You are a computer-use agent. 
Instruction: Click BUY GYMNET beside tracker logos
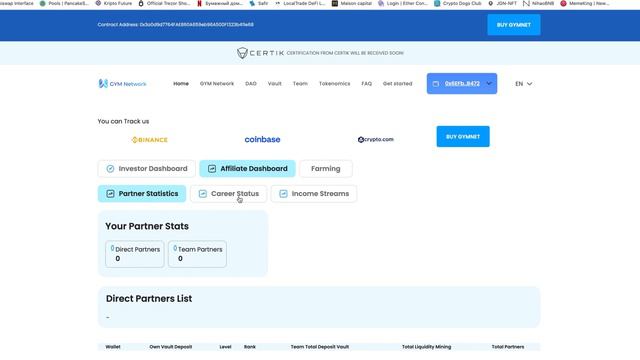coord(463,137)
